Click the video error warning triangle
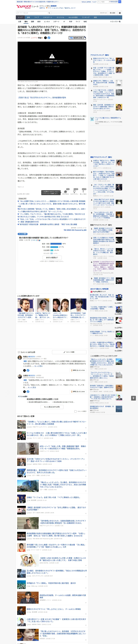 click(52, 56)
